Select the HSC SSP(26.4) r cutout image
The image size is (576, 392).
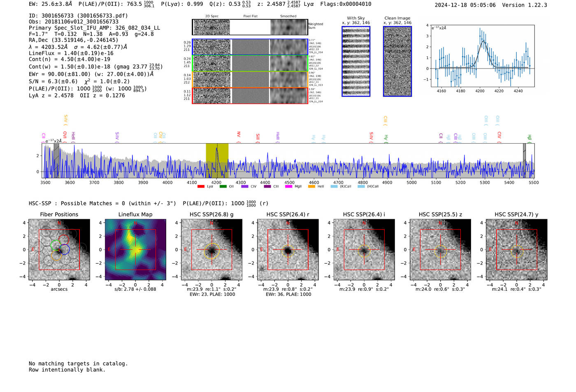[288, 250]
